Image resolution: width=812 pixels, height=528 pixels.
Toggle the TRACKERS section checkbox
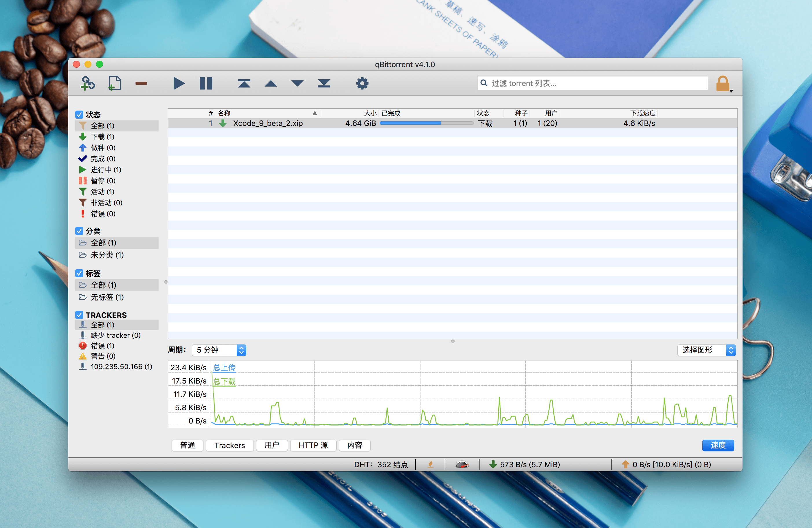79,315
